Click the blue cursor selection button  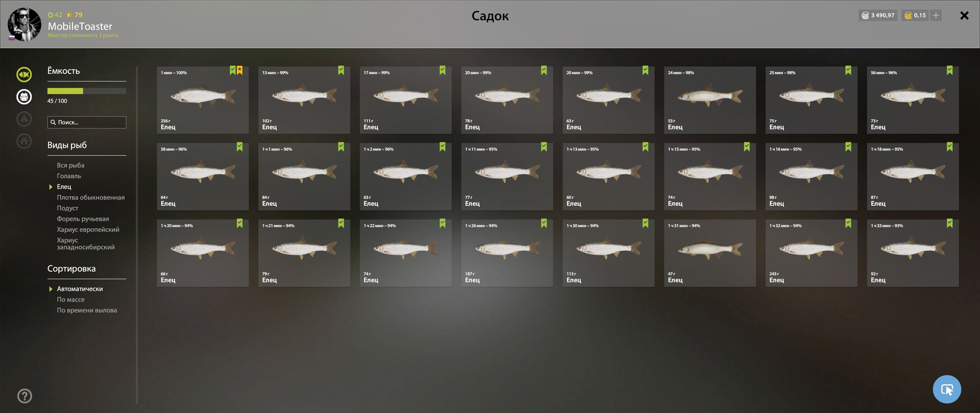947,389
